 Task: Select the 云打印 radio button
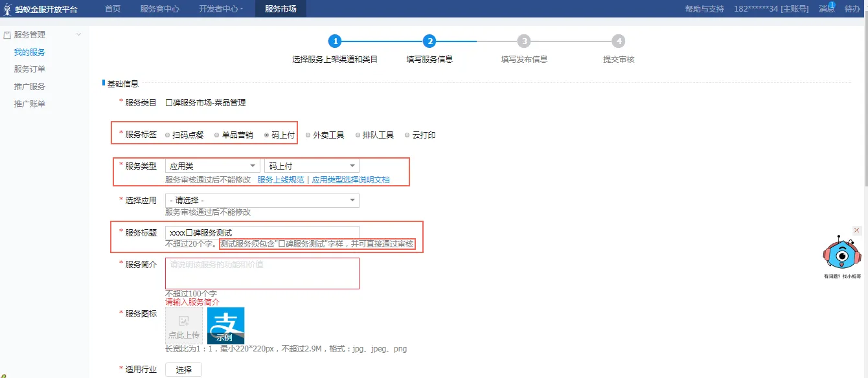[407, 135]
